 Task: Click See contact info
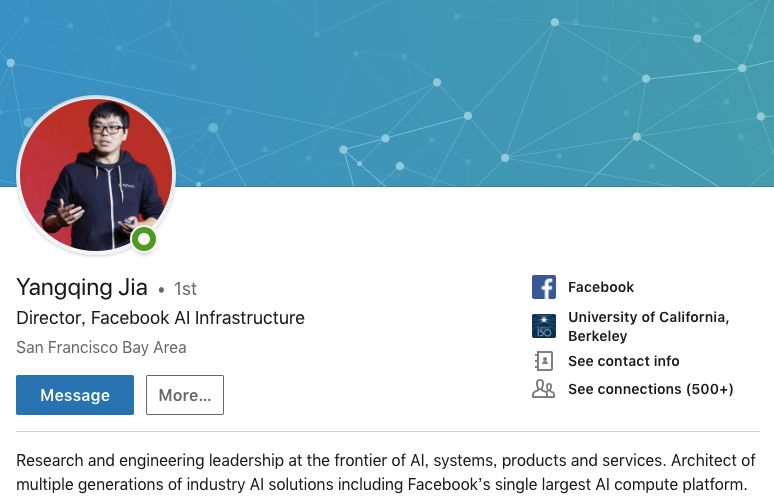(x=623, y=361)
